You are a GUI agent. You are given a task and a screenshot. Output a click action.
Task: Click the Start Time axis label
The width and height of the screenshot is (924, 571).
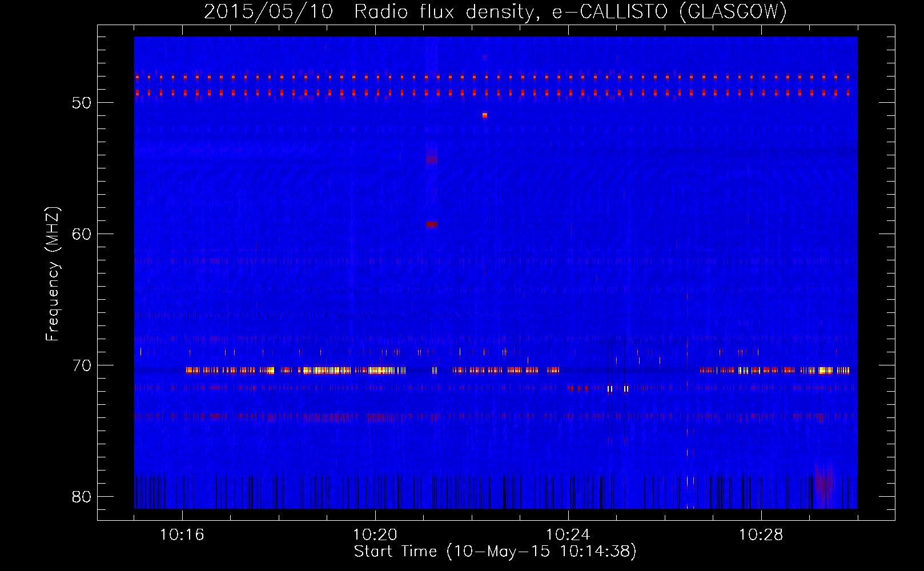click(x=495, y=552)
